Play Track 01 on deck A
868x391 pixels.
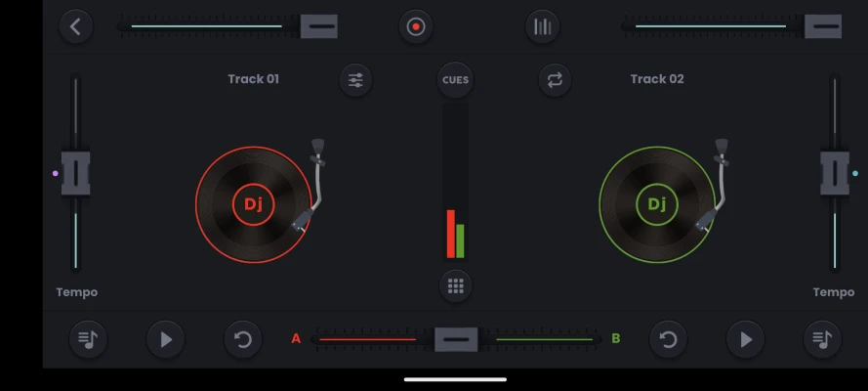(166, 339)
